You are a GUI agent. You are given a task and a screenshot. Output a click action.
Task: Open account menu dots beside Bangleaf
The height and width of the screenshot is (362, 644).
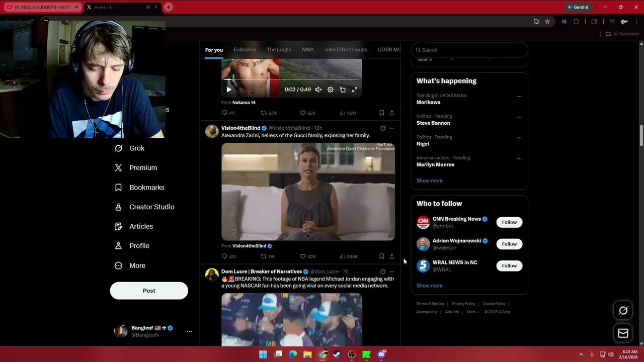pyautogui.click(x=190, y=331)
